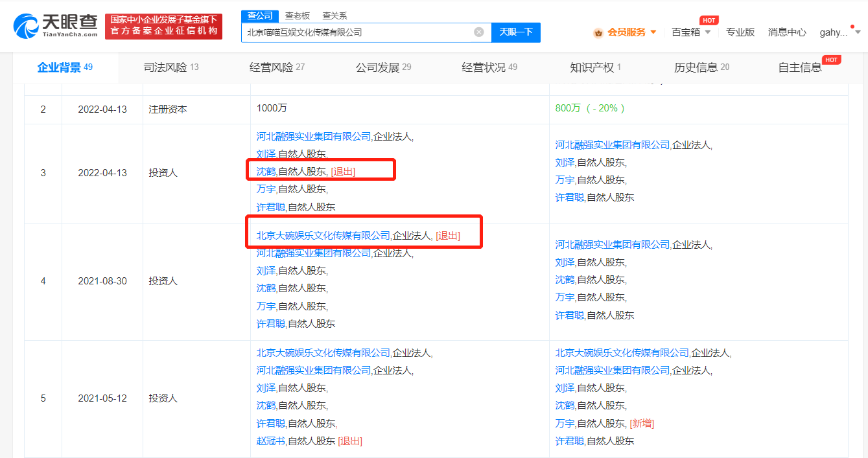This screenshot has width=868, height=458.
Task: Open the 企业背景 section tab
Action: point(65,67)
